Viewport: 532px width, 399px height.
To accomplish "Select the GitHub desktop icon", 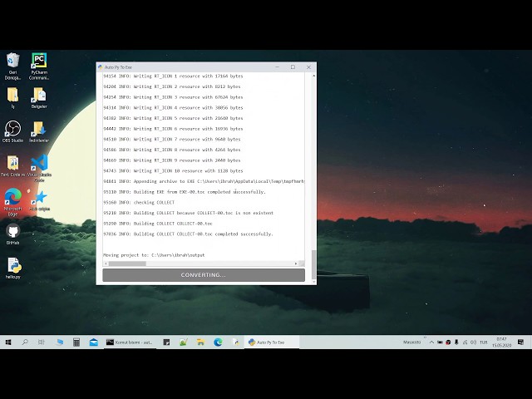I will click(x=13, y=234).
